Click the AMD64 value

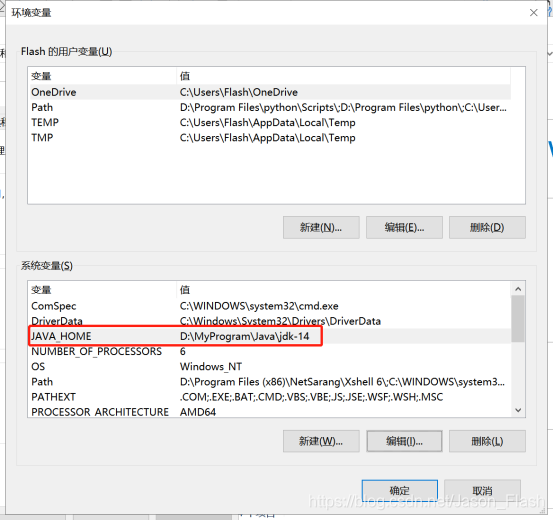(198, 412)
